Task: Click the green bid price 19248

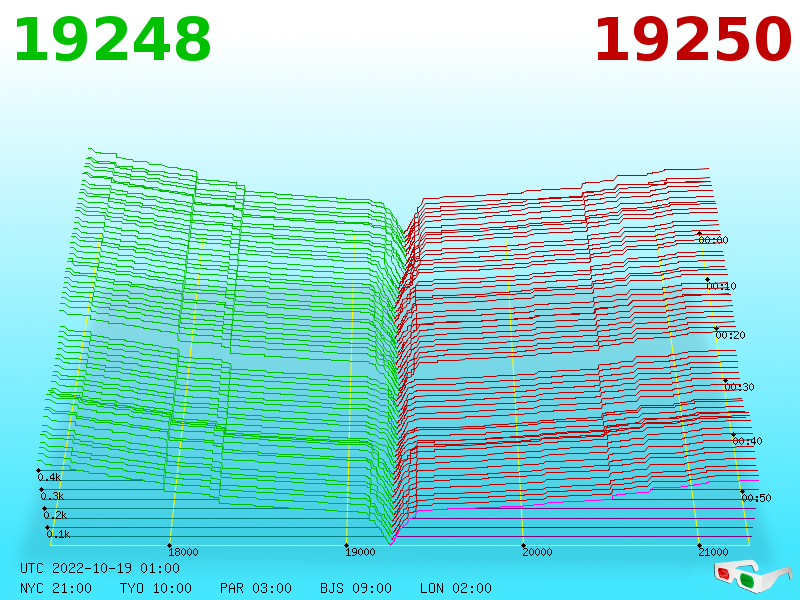Action: pyautogui.click(x=113, y=40)
